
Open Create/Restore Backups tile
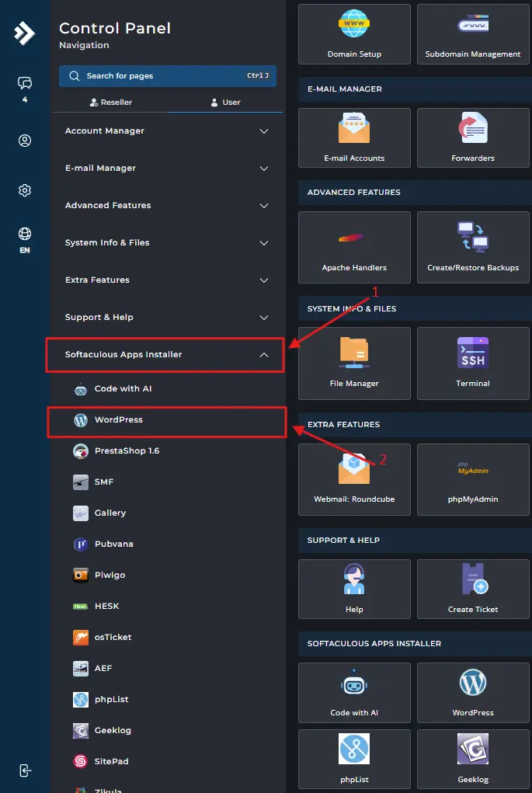coord(473,247)
